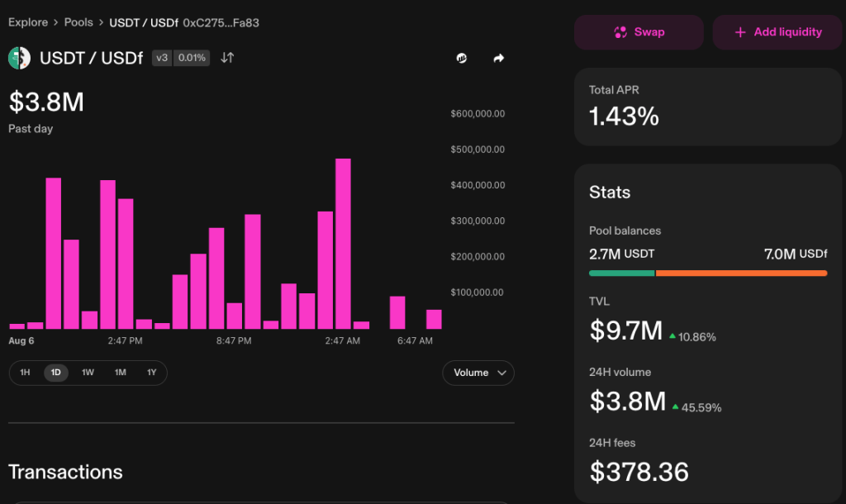Click the 0.01% fee tier badge
This screenshot has height=504, width=846.
[x=192, y=58]
